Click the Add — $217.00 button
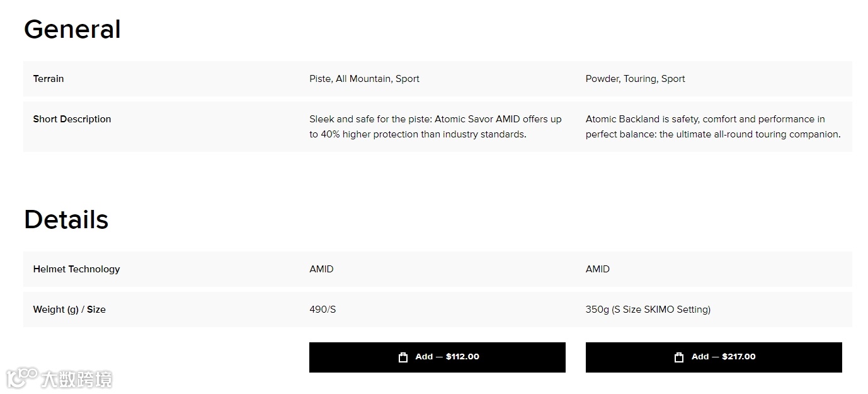The image size is (868, 394). click(x=714, y=357)
